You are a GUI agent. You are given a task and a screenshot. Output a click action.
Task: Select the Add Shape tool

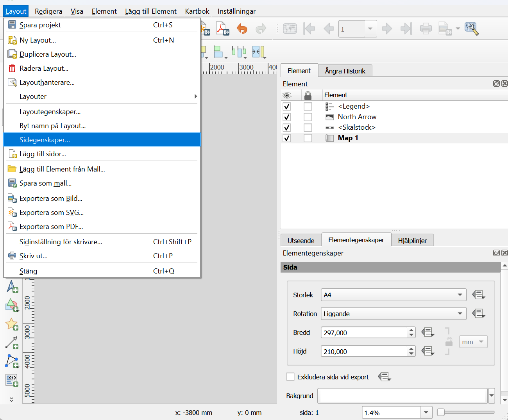click(12, 305)
